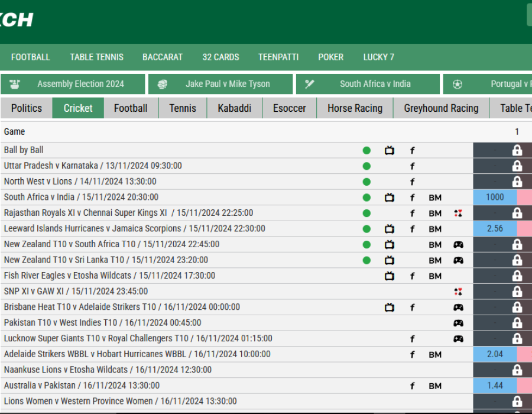This screenshot has height=414, width=532.
Task: Click gamepad icon for Pakistan T10 v West Indies T10
Action: (x=458, y=323)
